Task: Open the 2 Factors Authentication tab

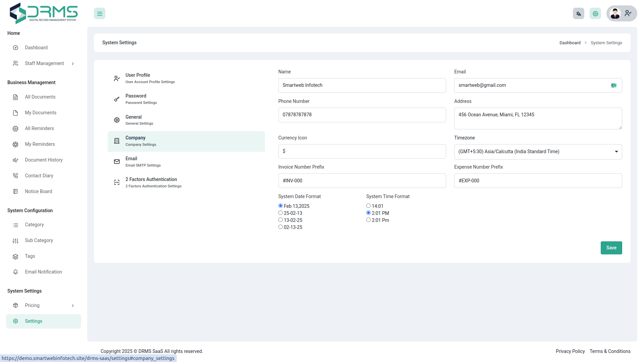Action: tap(153, 182)
